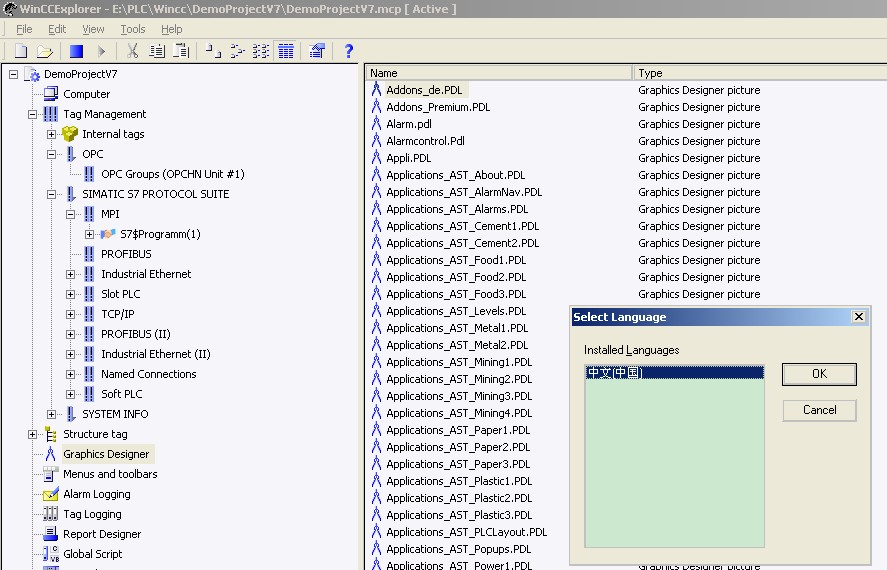The image size is (887, 570).
Task: Switch to Details view using toolbar icon
Action: 285,51
